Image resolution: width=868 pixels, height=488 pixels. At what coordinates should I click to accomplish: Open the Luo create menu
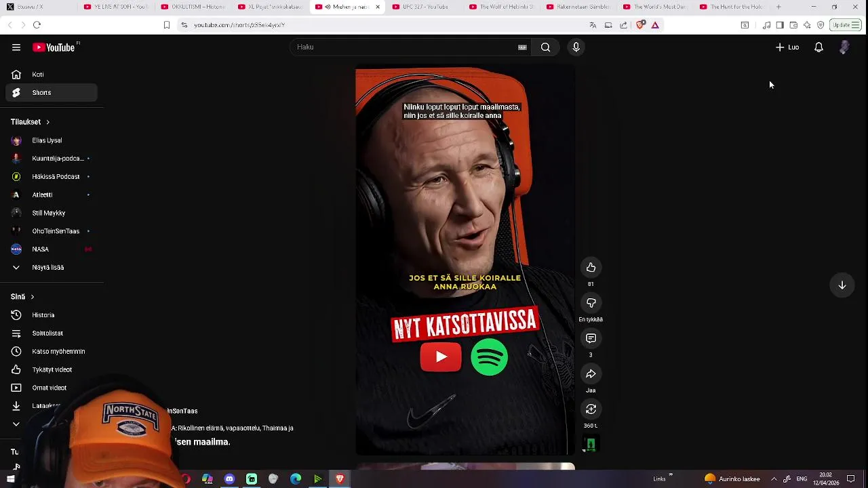[787, 47]
